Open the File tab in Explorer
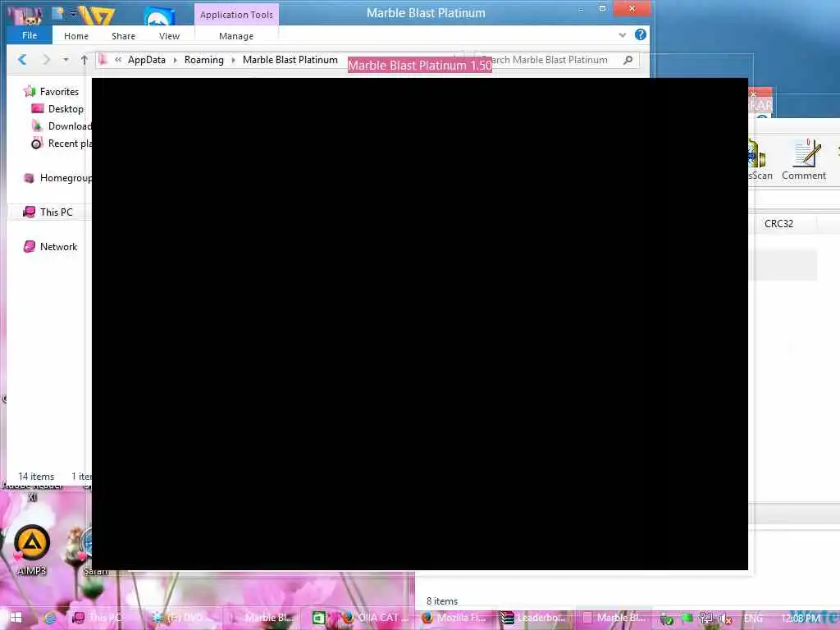 tap(30, 35)
